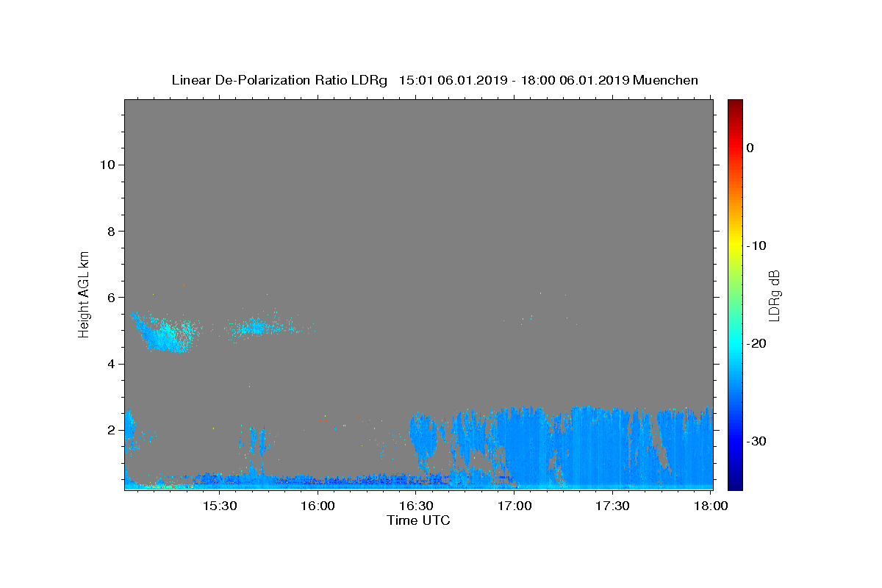Screen dimensions: 882x588
Task: Click the 17:00 time tick label
Action: click(x=514, y=506)
